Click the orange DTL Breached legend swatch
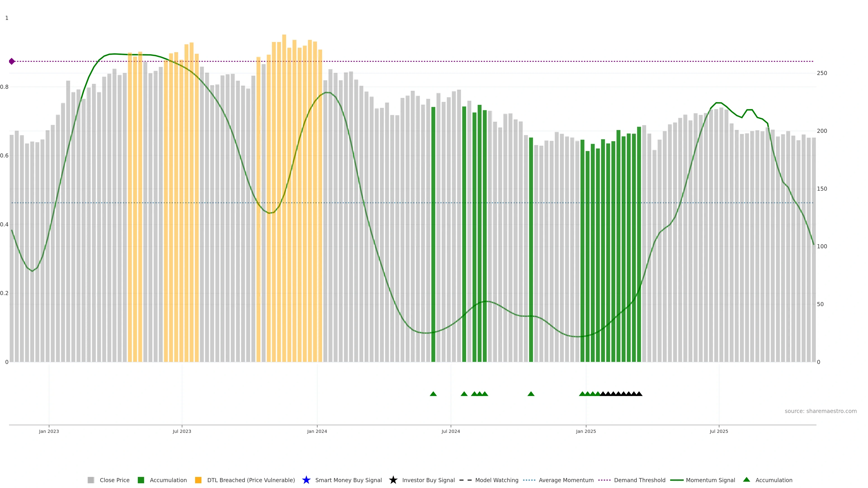Viewport: 868px width, 488px height. coord(198,480)
